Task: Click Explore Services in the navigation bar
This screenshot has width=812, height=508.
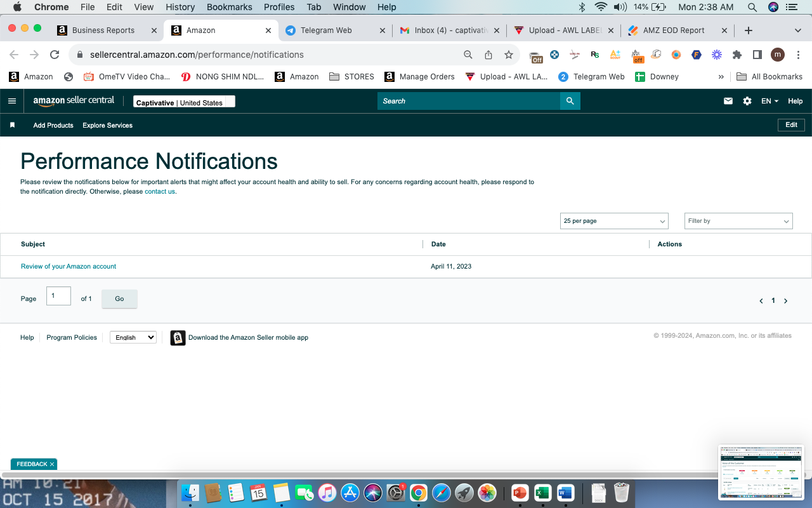Action: tap(107, 125)
